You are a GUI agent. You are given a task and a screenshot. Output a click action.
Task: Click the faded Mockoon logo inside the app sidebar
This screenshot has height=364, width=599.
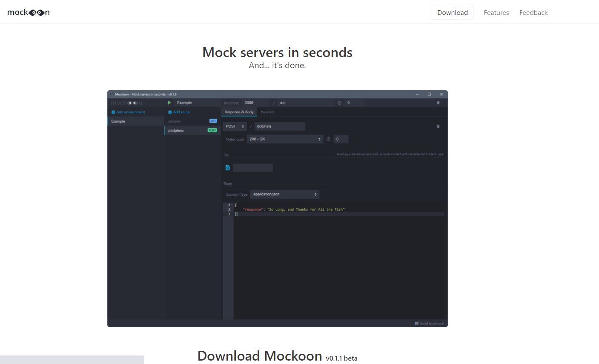[x=126, y=103]
